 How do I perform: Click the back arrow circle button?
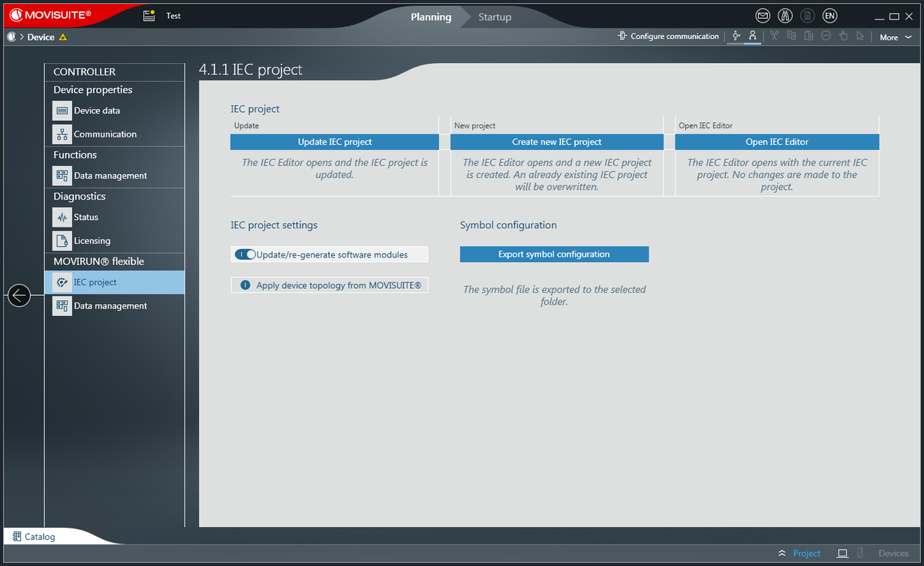click(19, 296)
